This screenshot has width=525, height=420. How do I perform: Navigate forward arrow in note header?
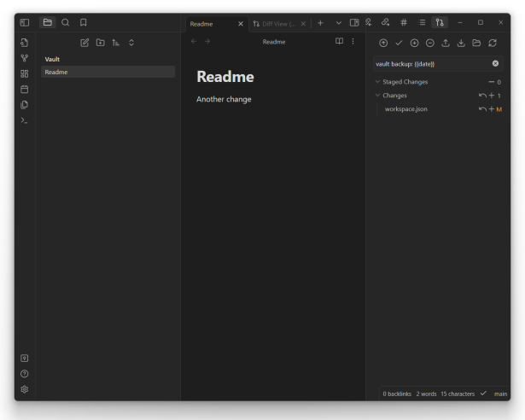click(x=207, y=41)
